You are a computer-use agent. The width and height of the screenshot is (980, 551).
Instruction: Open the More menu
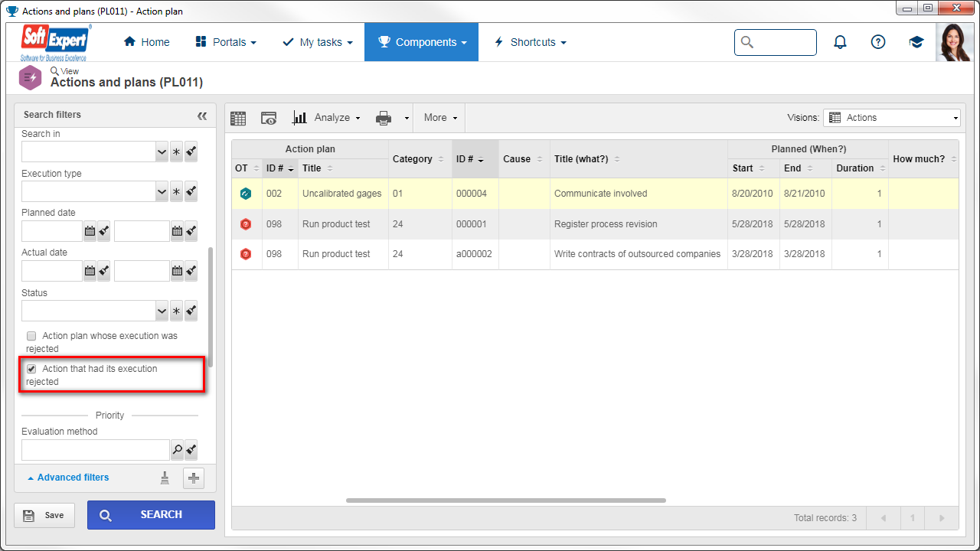[440, 118]
